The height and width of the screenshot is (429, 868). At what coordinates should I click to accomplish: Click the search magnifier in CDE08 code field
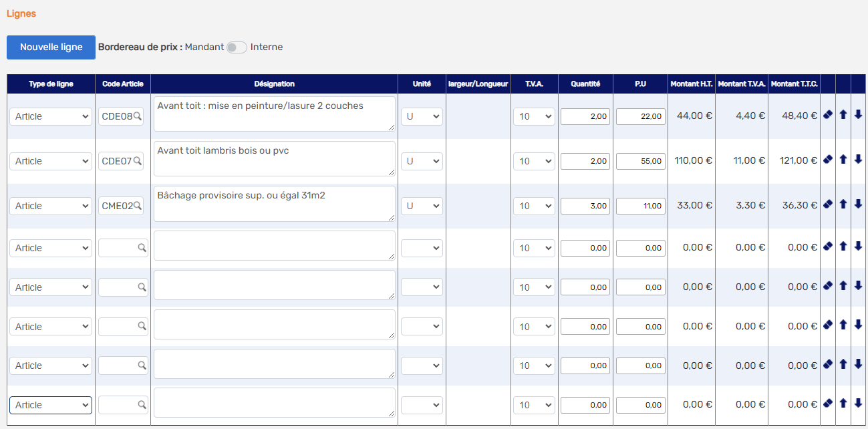(x=137, y=116)
